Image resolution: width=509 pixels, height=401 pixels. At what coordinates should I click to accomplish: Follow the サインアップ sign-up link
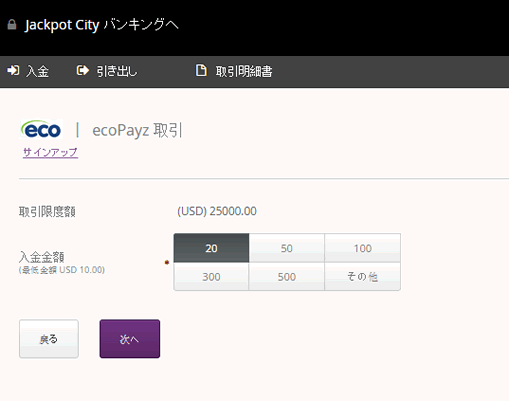click(x=50, y=153)
